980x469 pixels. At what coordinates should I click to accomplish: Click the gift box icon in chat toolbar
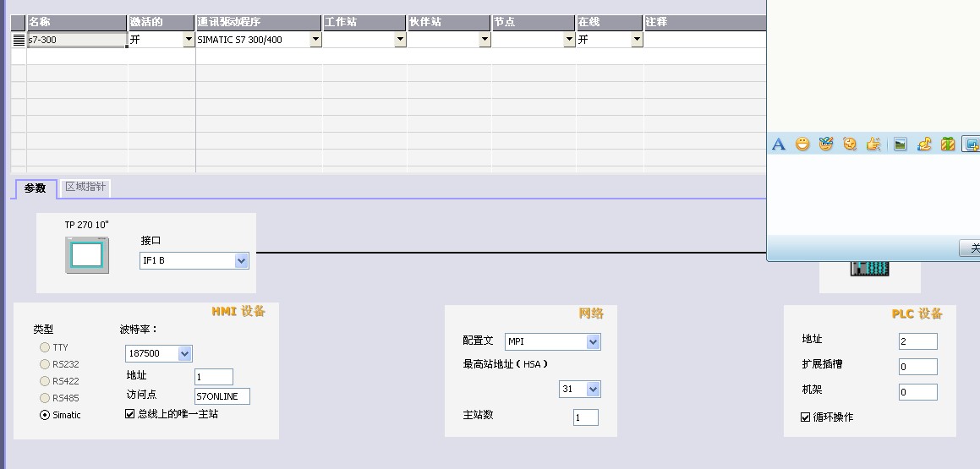948,145
